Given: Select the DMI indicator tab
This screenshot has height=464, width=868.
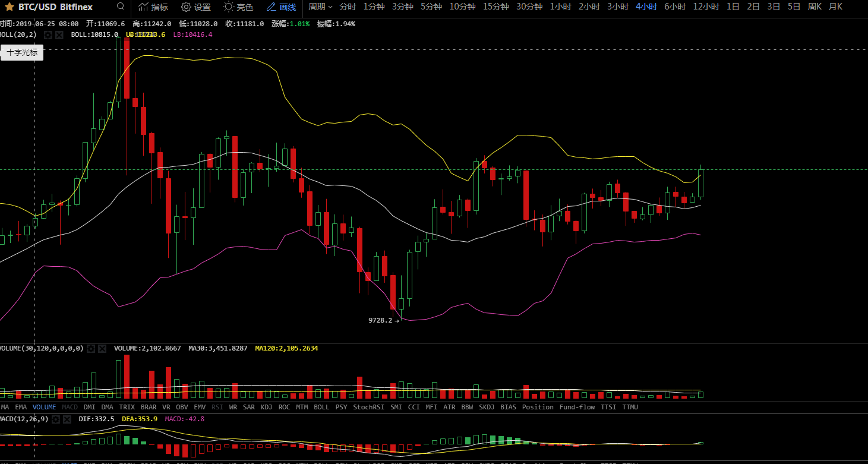Looking at the screenshot, I should [x=90, y=408].
